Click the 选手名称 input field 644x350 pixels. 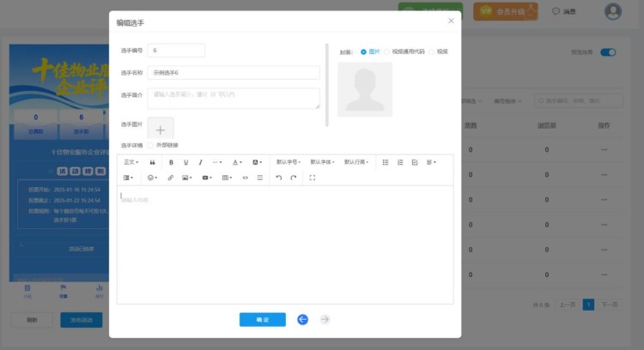click(233, 73)
